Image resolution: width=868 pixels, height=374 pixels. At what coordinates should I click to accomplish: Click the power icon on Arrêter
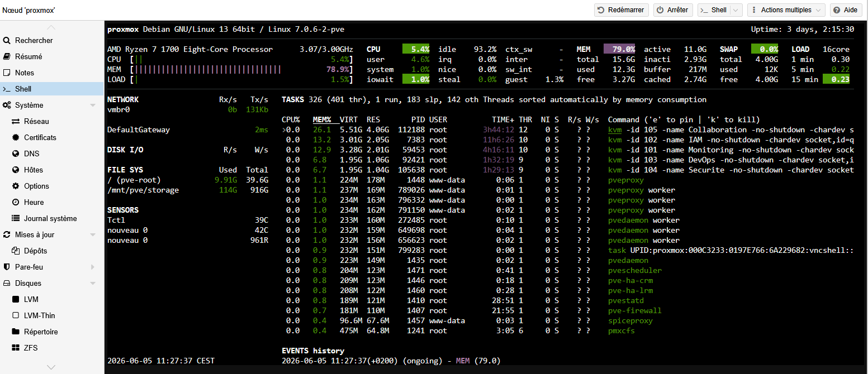[660, 10]
